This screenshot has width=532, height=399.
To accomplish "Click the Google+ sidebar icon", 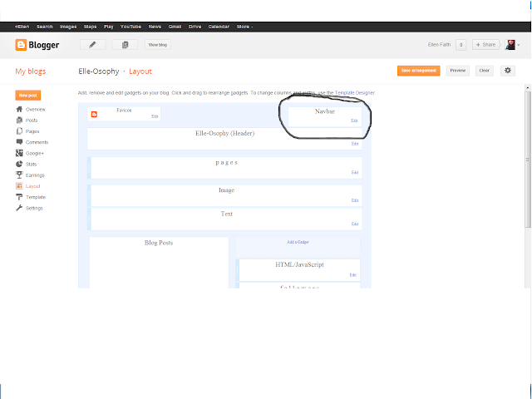I will [19, 153].
